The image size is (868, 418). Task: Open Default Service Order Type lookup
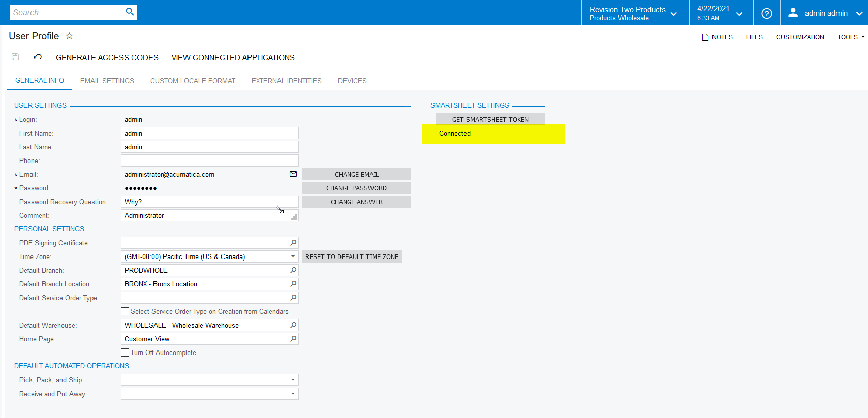(x=293, y=298)
